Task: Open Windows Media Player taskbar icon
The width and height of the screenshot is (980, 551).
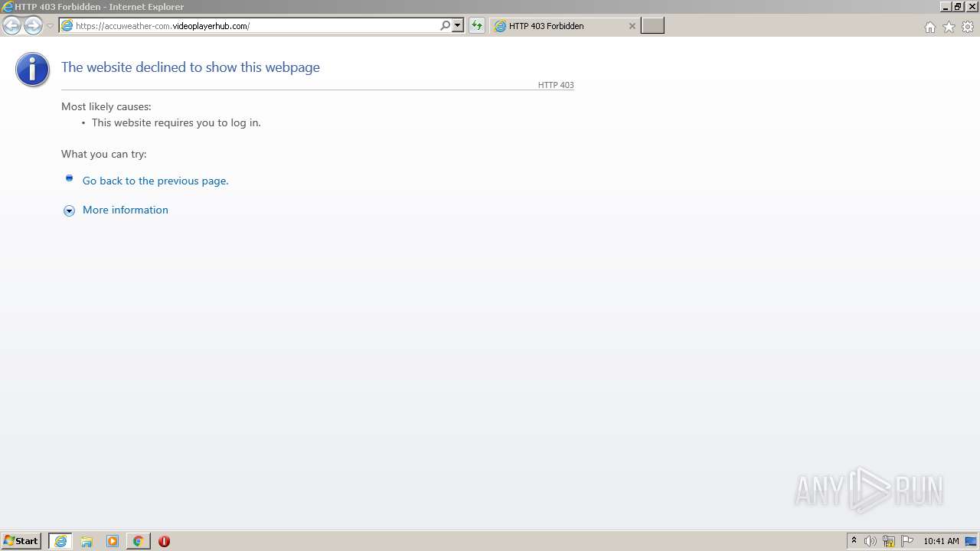Action: [x=113, y=541]
